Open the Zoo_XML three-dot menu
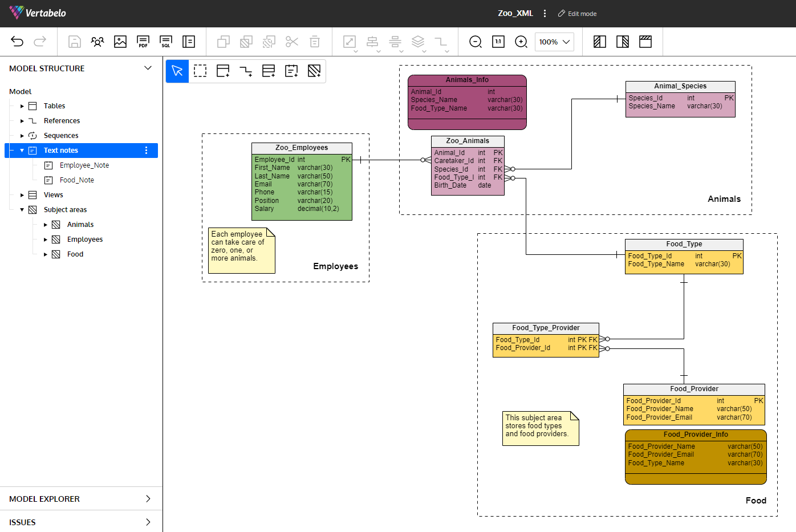 point(545,13)
